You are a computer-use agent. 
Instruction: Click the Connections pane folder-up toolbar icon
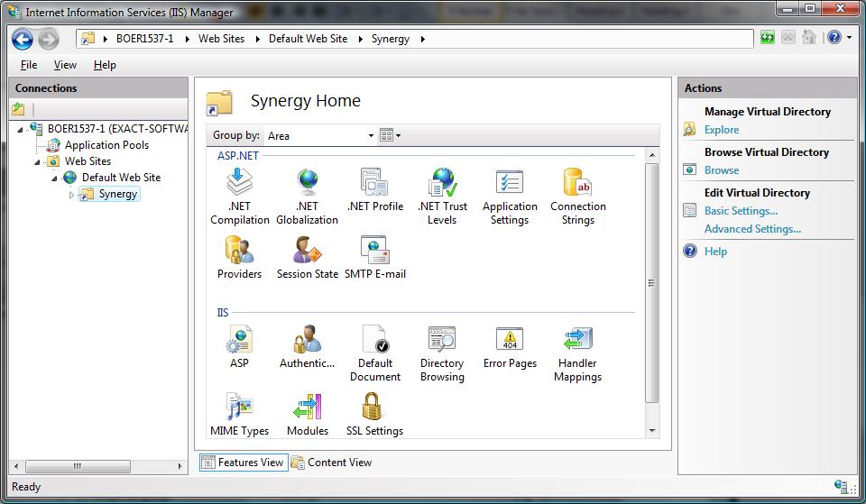click(x=18, y=109)
